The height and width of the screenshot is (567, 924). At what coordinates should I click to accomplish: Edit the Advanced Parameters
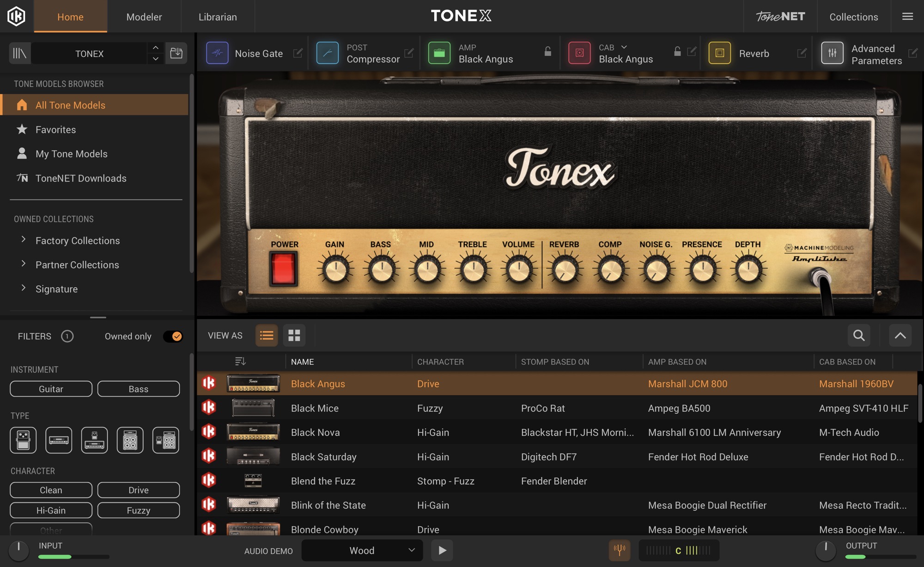coord(913,53)
